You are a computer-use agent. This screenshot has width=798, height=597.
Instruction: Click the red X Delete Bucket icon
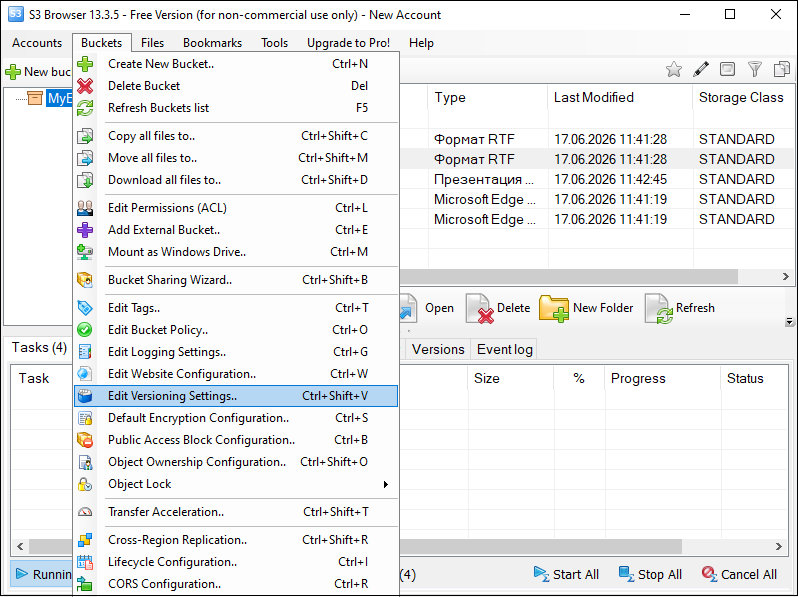click(x=85, y=86)
